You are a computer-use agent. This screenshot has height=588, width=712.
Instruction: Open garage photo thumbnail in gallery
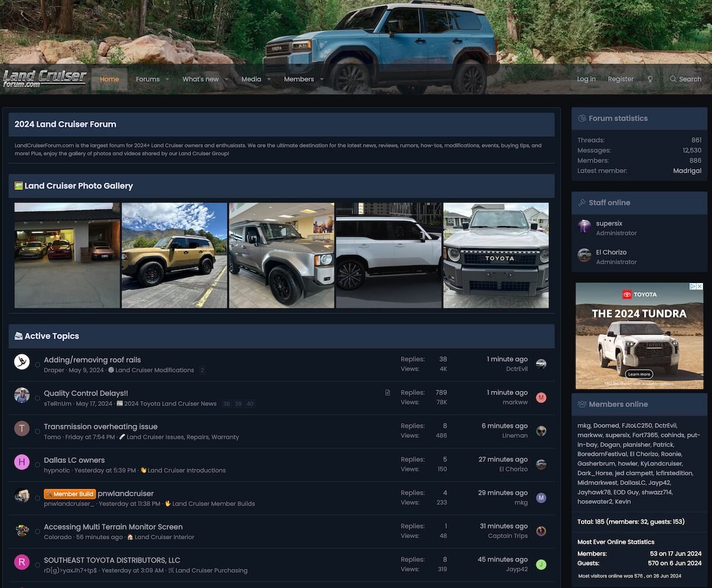pyautogui.click(x=67, y=255)
